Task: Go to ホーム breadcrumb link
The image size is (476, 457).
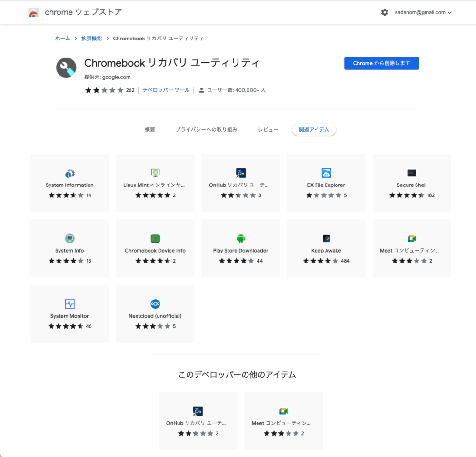Action: click(x=62, y=39)
